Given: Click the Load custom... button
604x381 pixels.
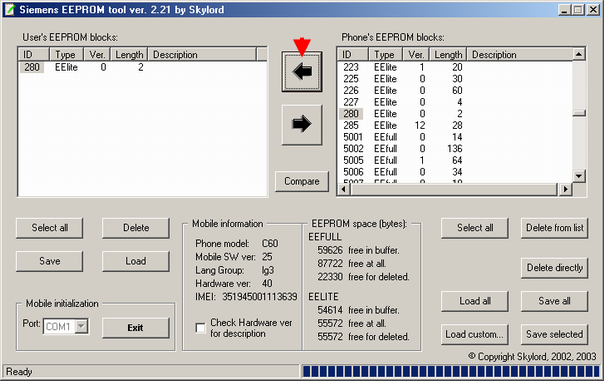Looking at the screenshot, I should [475, 334].
